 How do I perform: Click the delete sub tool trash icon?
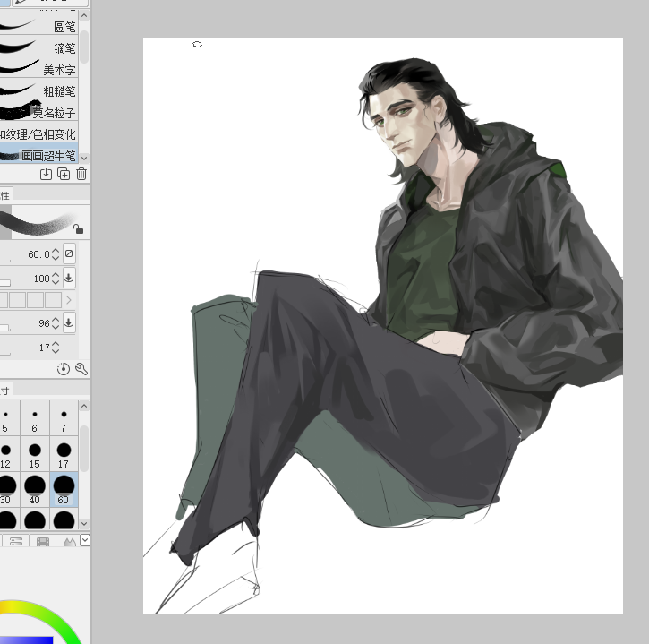click(81, 174)
